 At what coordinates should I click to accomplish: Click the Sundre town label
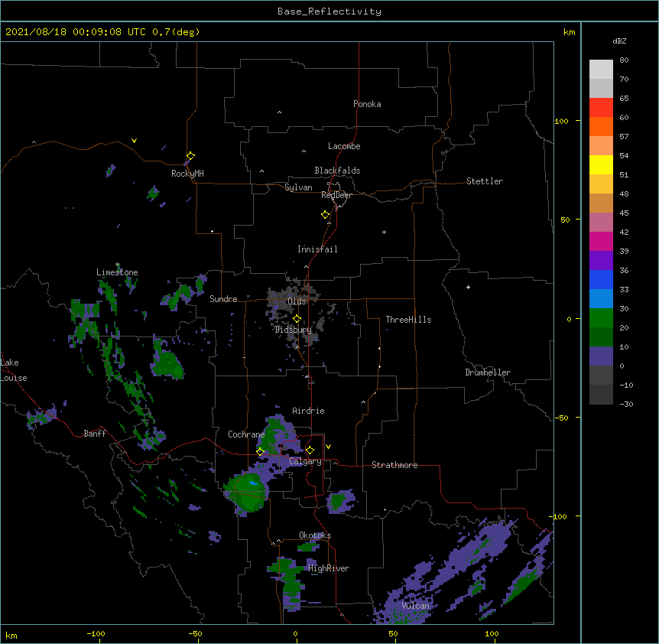pos(223,299)
